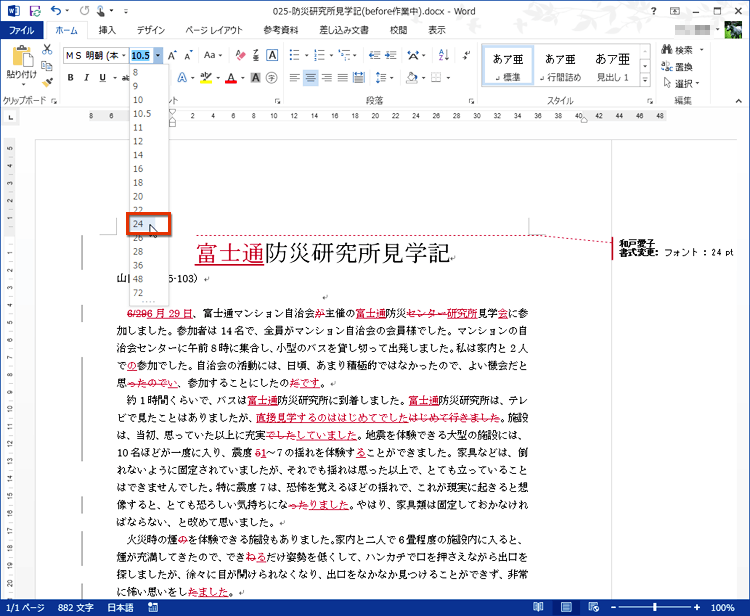Click the font size input box
Screen dimensions: 750x616
[141, 55]
